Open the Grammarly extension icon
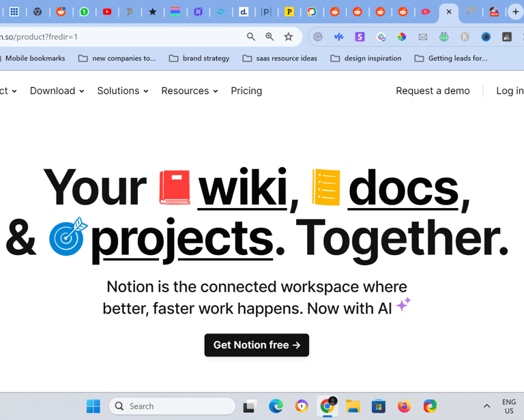The height and width of the screenshot is (420, 524). pyautogui.click(x=318, y=37)
